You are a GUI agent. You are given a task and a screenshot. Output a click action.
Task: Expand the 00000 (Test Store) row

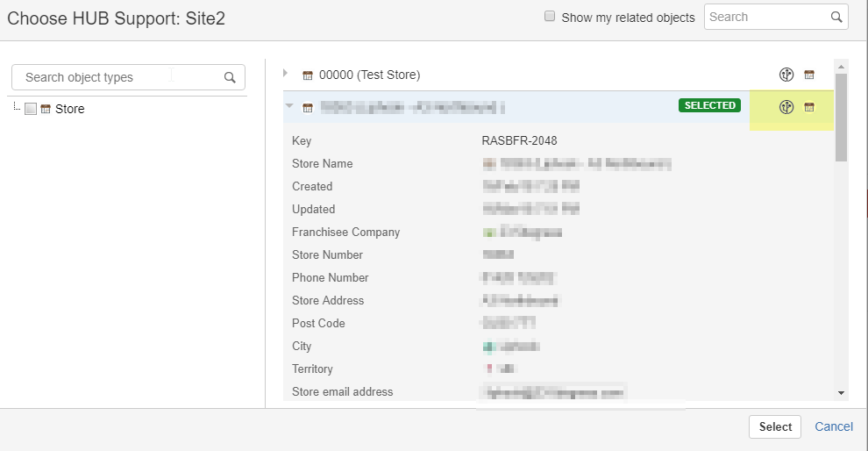tap(286, 73)
